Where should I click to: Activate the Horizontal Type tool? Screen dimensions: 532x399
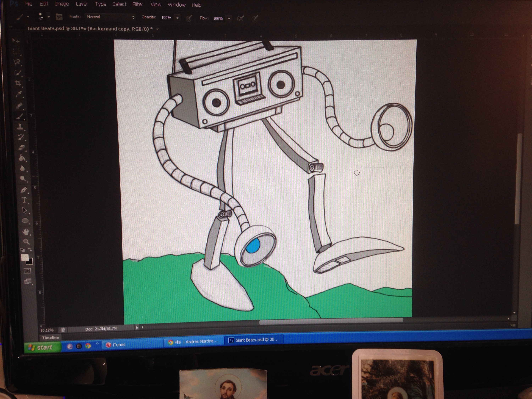point(24,200)
